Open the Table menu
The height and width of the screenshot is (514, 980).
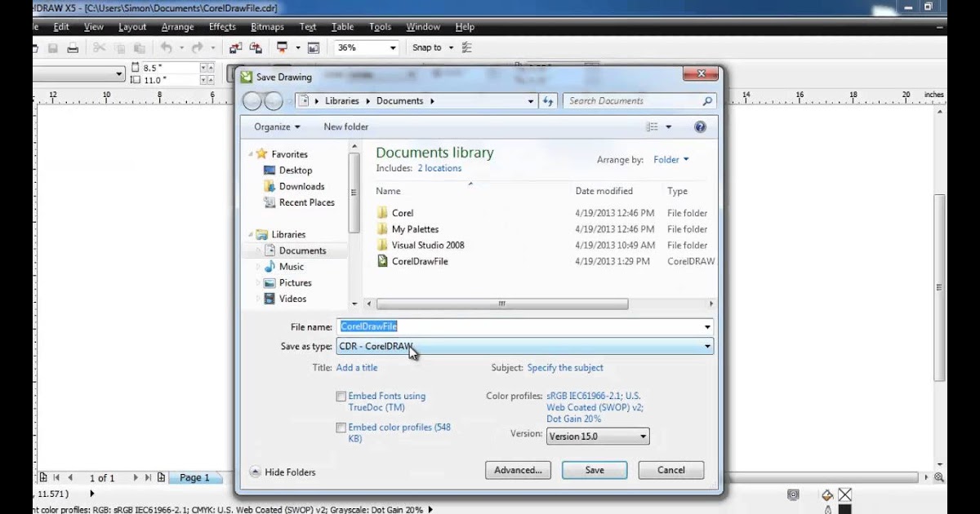pyautogui.click(x=342, y=27)
